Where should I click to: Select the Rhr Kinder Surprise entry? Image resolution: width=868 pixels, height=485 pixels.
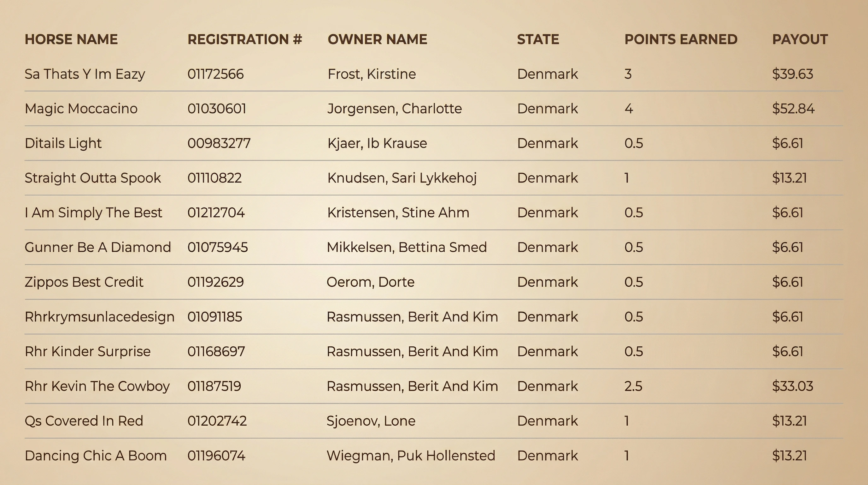coord(88,351)
